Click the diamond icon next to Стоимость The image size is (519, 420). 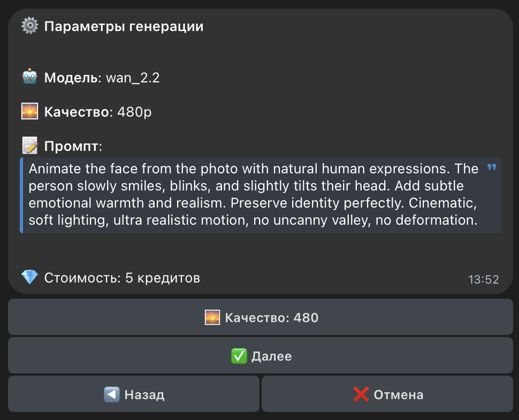click(29, 277)
